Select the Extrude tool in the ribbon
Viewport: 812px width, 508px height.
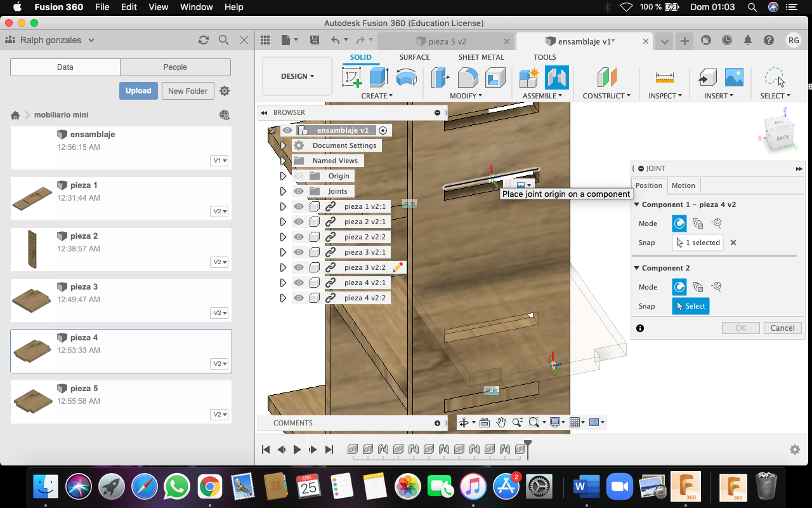(379, 77)
